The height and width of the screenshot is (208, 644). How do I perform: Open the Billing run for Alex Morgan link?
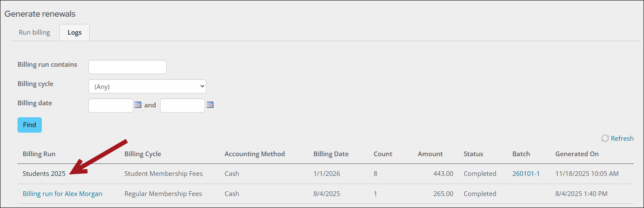(62, 194)
